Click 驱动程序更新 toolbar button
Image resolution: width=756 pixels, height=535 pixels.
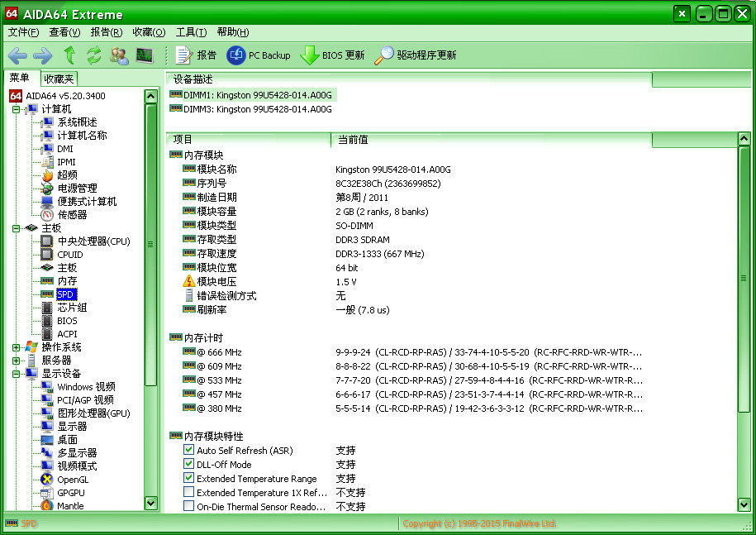(415, 55)
